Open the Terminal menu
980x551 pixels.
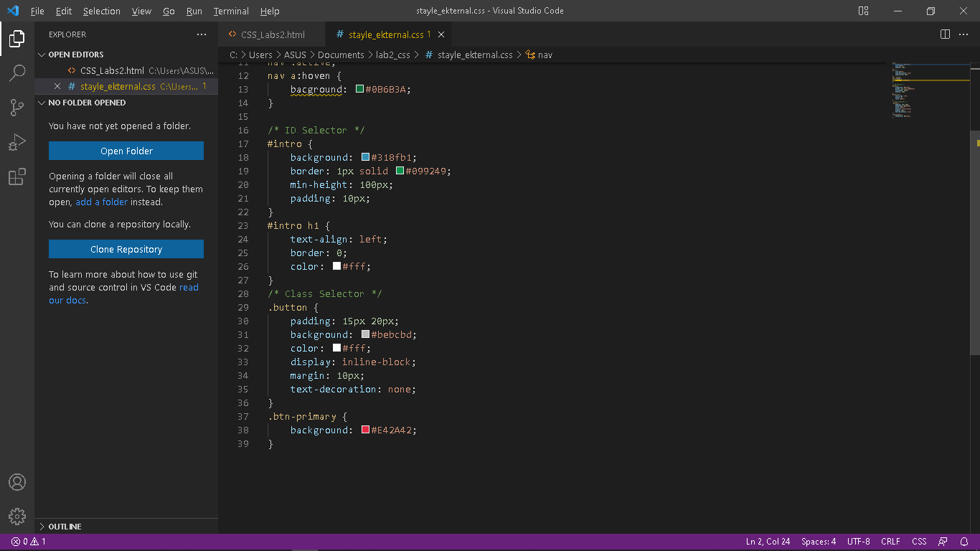click(230, 11)
